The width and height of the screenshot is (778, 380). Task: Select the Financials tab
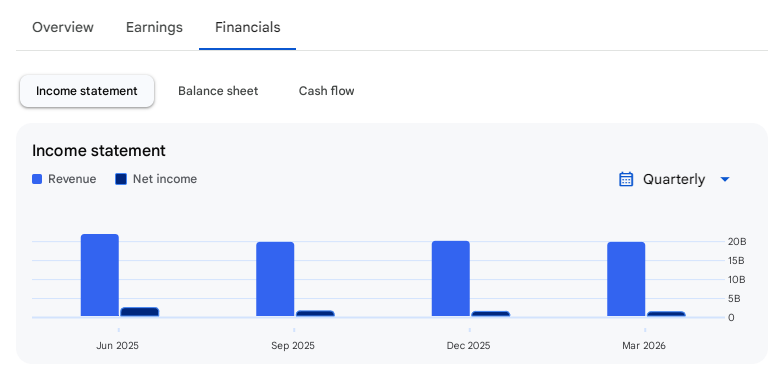(248, 27)
